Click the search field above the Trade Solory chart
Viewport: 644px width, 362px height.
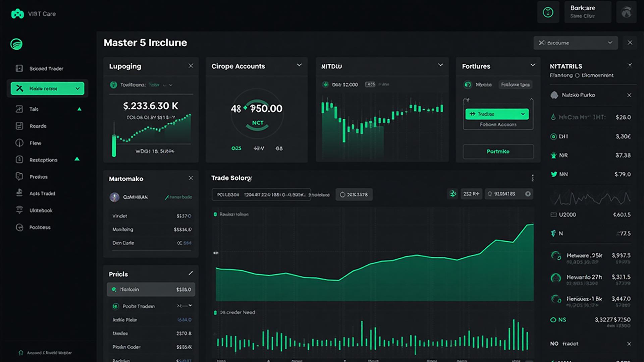coord(261,194)
